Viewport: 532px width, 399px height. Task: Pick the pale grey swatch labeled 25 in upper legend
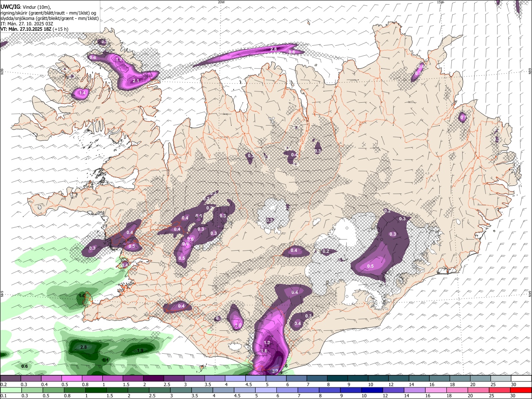pos(501,378)
